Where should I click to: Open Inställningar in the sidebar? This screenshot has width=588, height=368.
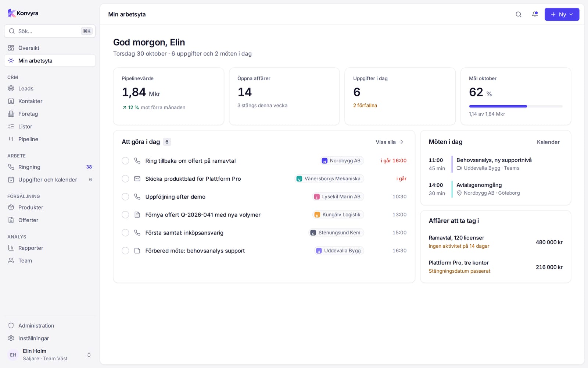pos(50,338)
